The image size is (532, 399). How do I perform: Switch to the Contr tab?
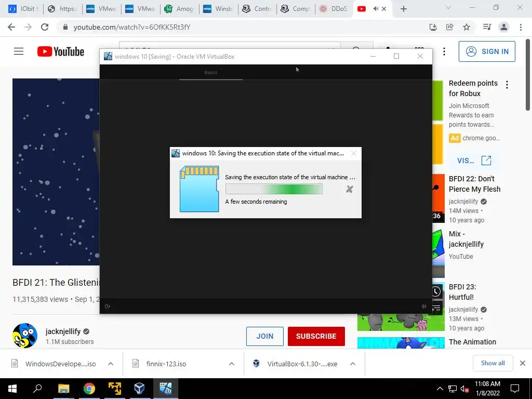tap(258, 9)
